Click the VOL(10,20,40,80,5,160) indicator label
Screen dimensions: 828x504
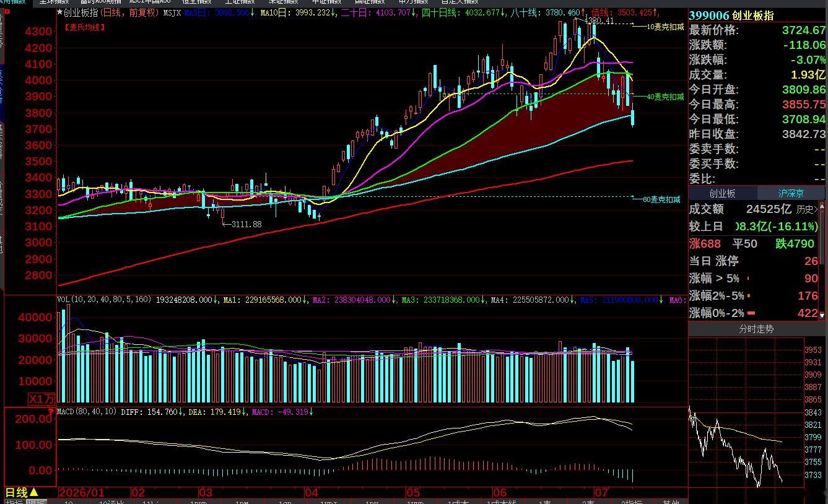pyautogui.click(x=105, y=300)
